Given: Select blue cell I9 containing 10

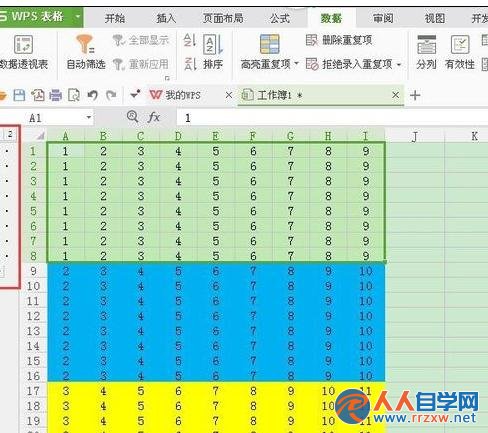Looking at the screenshot, I should click(366, 271).
